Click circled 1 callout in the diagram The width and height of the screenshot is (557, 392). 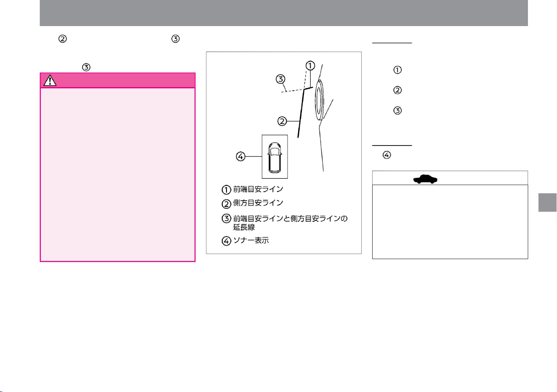[310, 66]
